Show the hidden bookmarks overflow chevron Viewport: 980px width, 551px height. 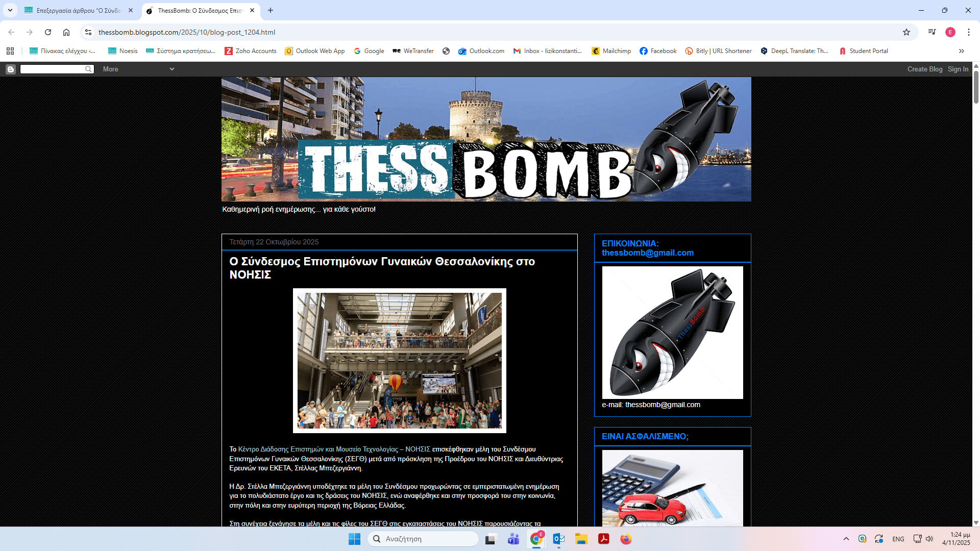coord(961,51)
